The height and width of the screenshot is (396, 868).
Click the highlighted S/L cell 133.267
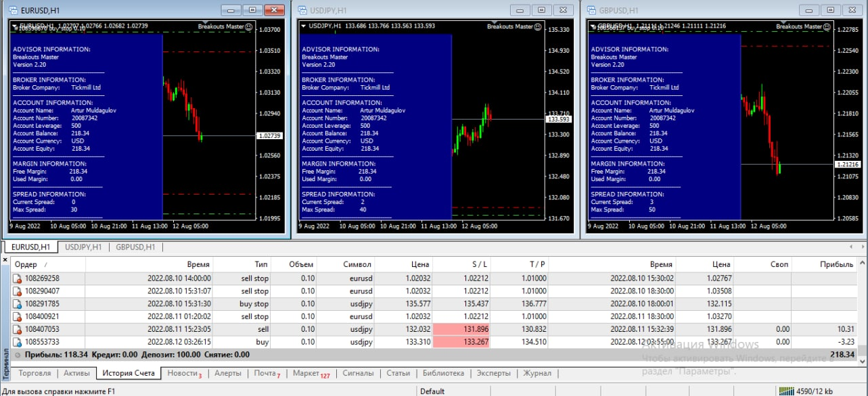pos(461,342)
